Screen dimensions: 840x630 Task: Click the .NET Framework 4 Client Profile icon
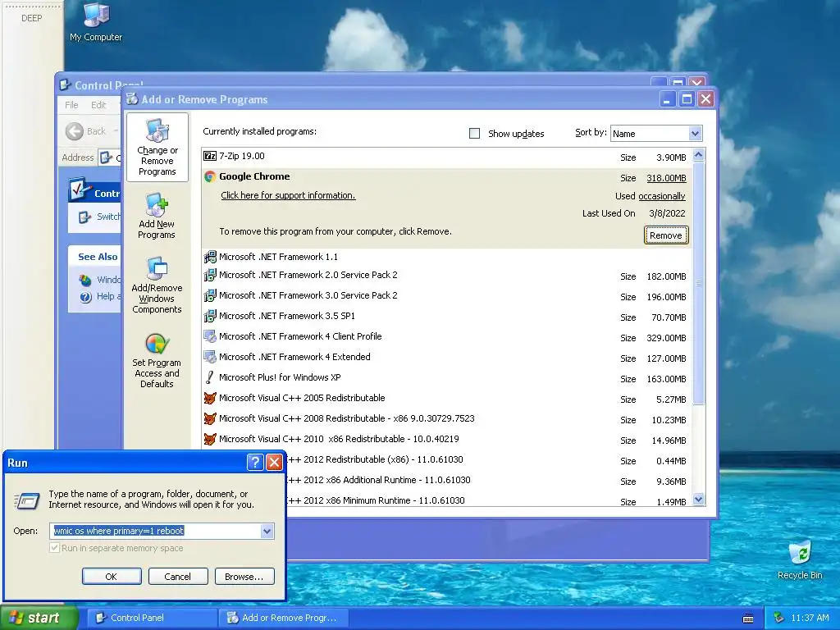(x=210, y=336)
